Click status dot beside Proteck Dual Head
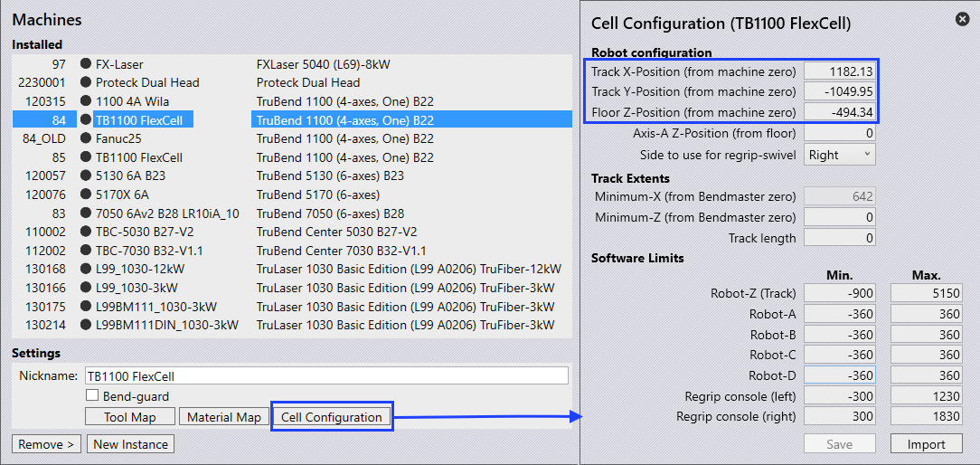The width and height of the screenshot is (980, 465). [86, 82]
